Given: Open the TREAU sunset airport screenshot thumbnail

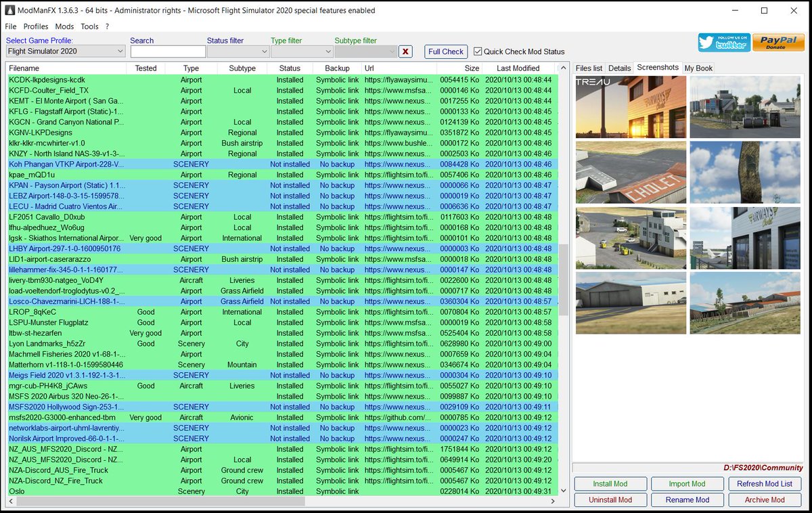Looking at the screenshot, I should 631,107.
